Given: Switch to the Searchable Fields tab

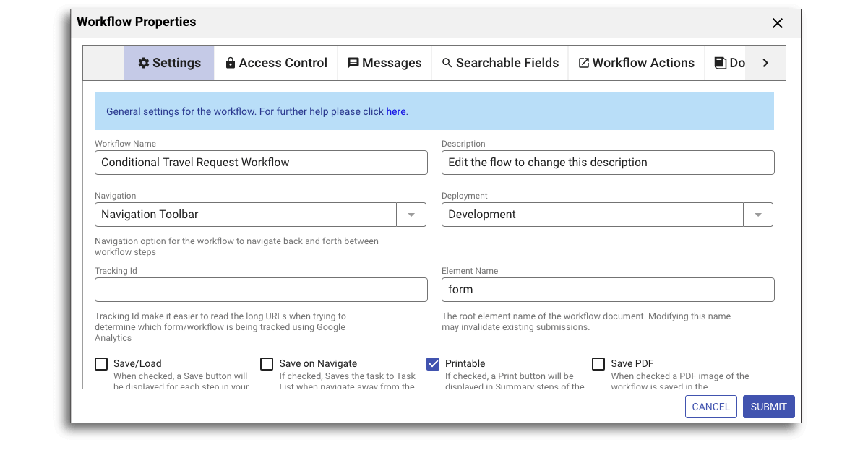Looking at the screenshot, I should [x=500, y=63].
